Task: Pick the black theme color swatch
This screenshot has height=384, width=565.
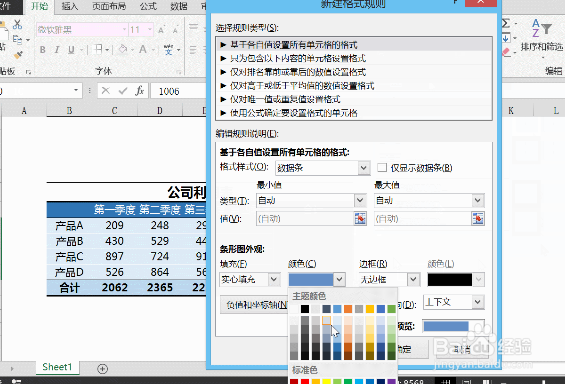Action: click(x=305, y=309)
